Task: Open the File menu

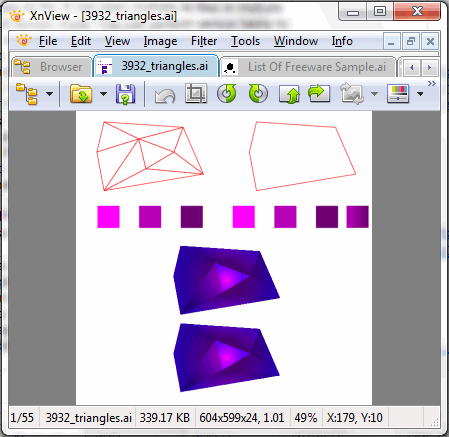Action: click(x=48, y=41)
